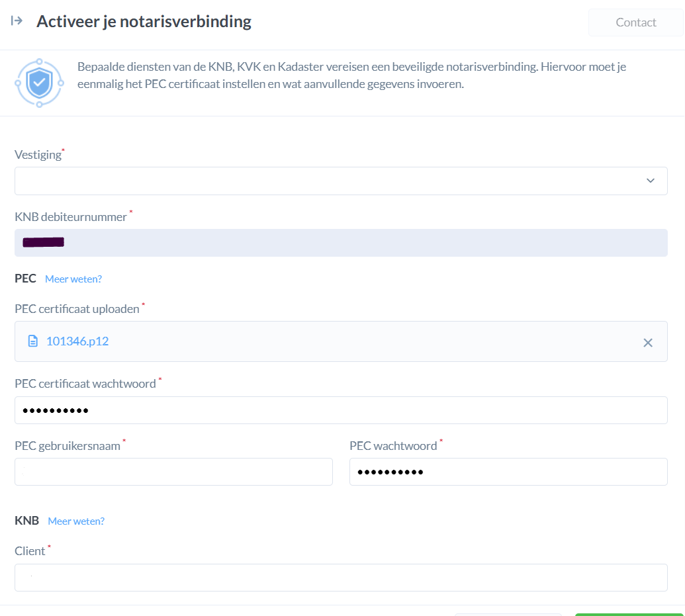Viewport: 685px width, 616px height.
Task: Click the document icon beside 101346.p12
Action: [x=33, y=341]
